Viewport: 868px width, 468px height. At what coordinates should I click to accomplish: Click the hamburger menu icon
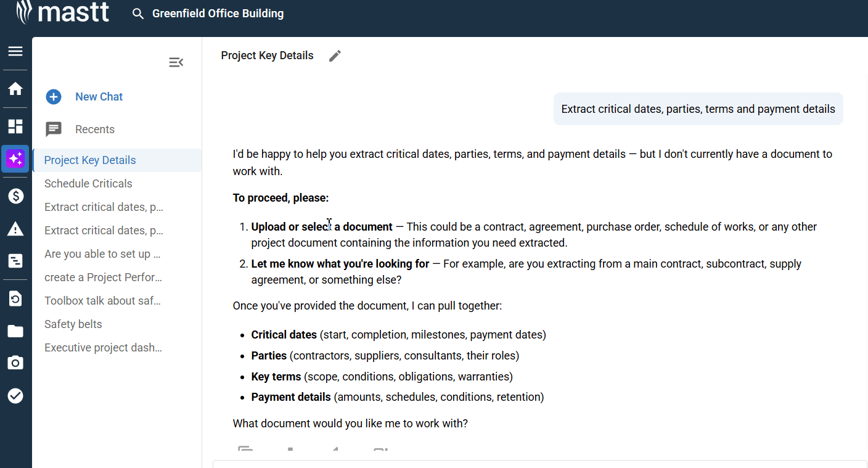(15, 51)
